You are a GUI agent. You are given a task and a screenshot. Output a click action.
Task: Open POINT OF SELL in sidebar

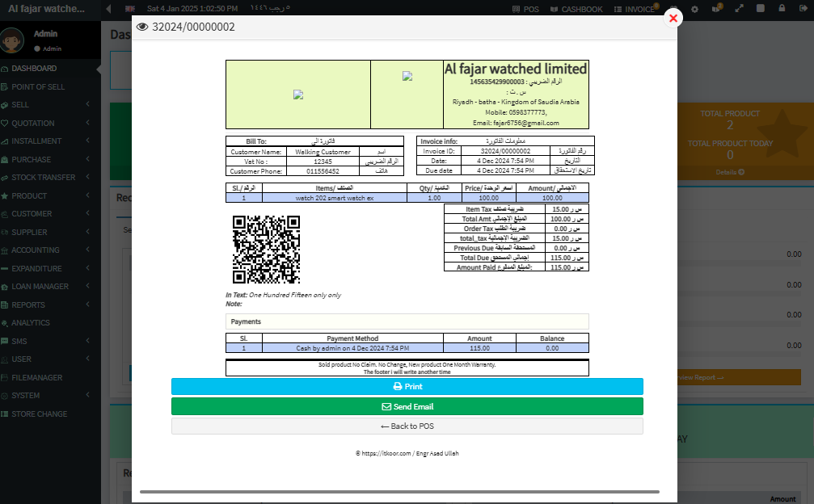[x=38, y=87]
